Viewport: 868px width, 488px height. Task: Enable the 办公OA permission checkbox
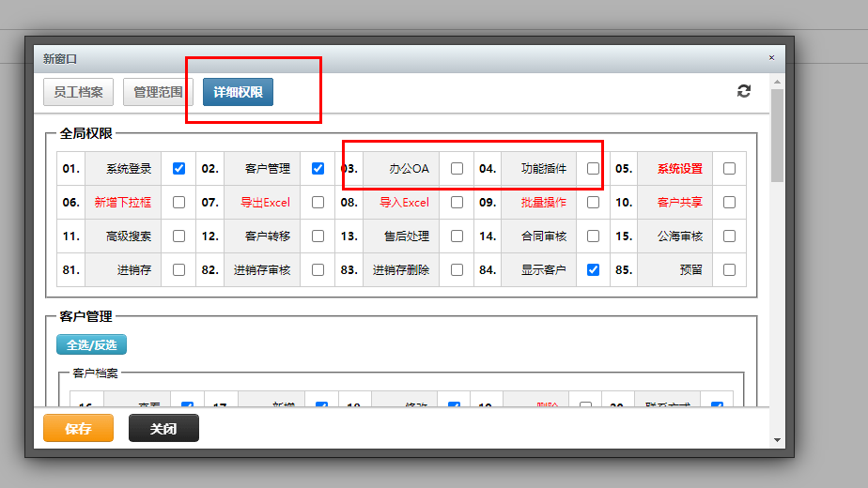pyautogui.click(x=457, y=168)
